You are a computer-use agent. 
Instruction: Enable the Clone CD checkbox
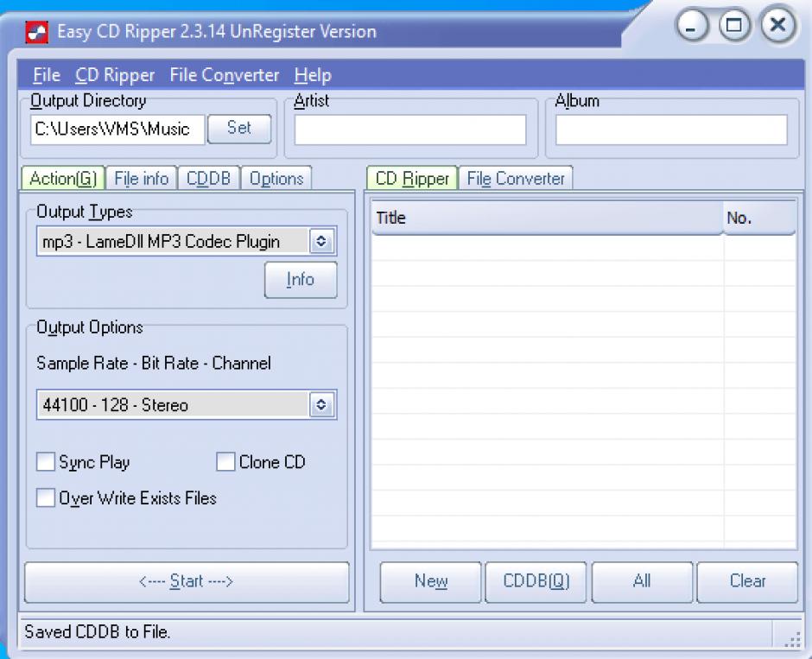225,462
